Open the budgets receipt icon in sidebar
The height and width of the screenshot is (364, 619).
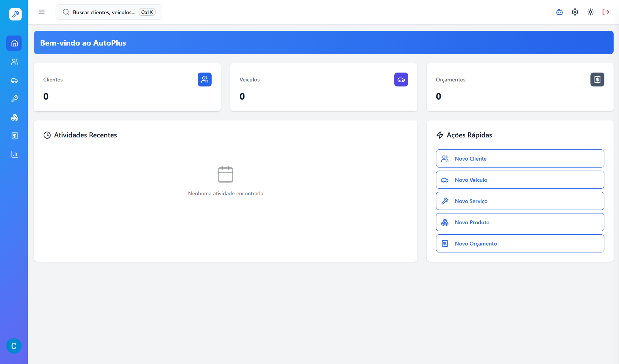click(14, 136)
